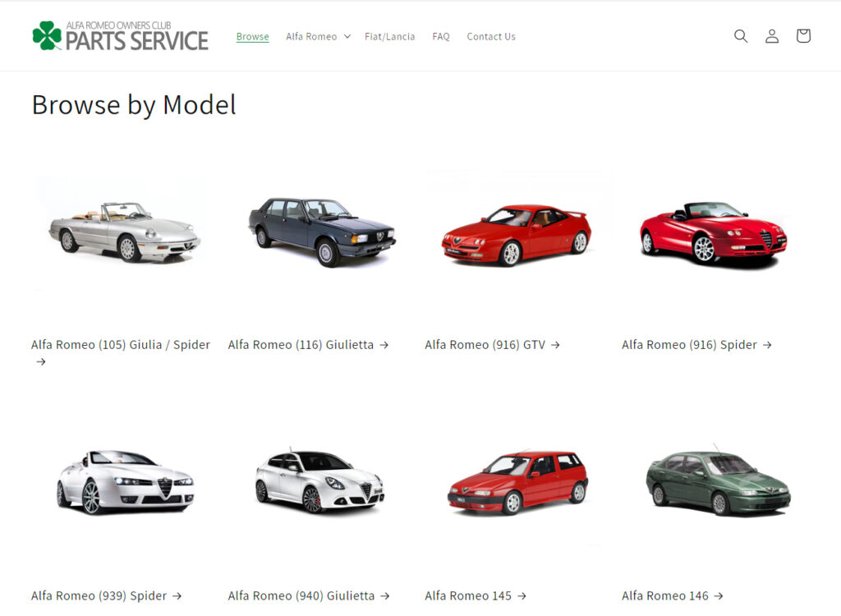Open the Contact Us page
Viewport: 841px width, 616px height.
(490, 36)
